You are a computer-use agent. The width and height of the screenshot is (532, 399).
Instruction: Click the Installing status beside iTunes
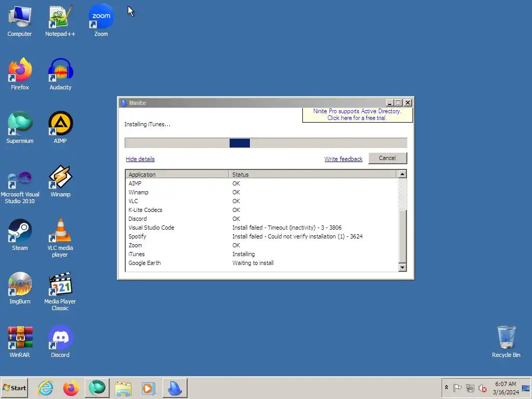coord(243,254)
